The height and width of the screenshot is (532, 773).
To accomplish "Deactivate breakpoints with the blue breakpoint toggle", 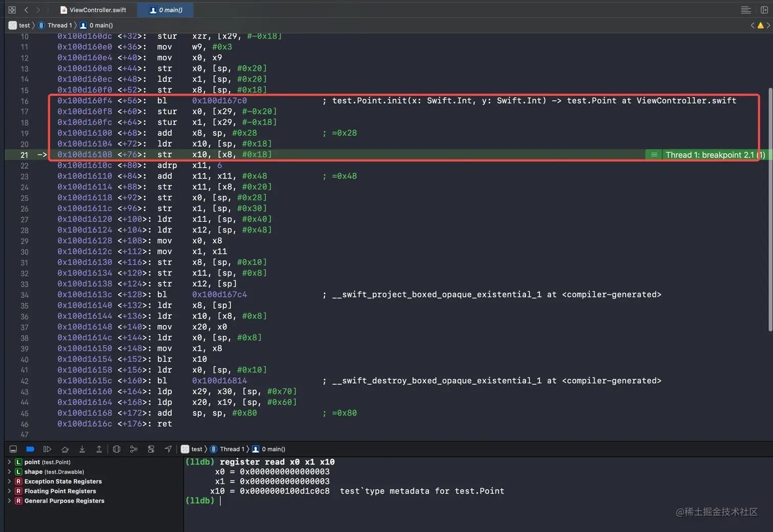I will [30, 449].
